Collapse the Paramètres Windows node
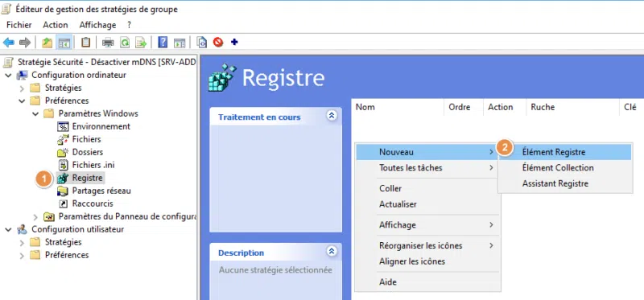 click(x=35, y=113)
